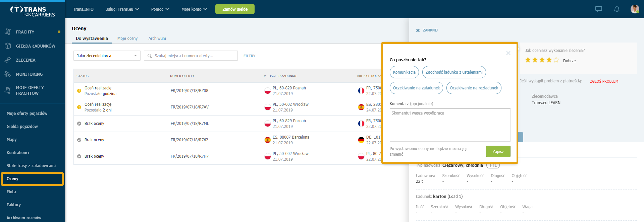Click the fifth empty rating star
The width and height of the screenshot is (644, 222).
click(x=556, y=60)
